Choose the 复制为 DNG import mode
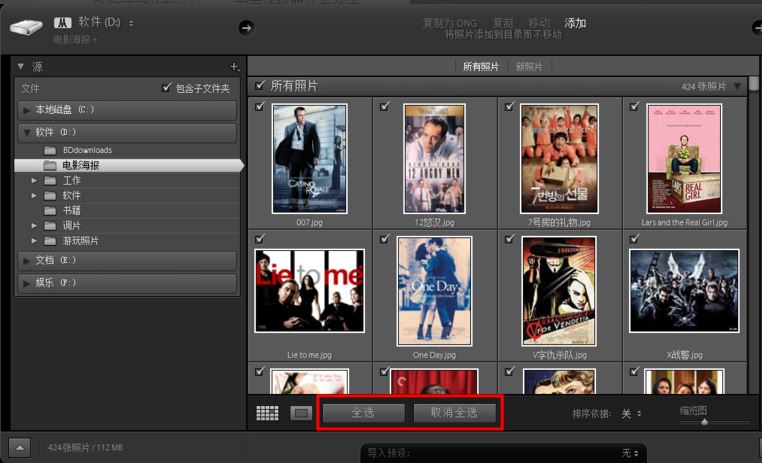The image size is (762, 463). click(450, 23)
